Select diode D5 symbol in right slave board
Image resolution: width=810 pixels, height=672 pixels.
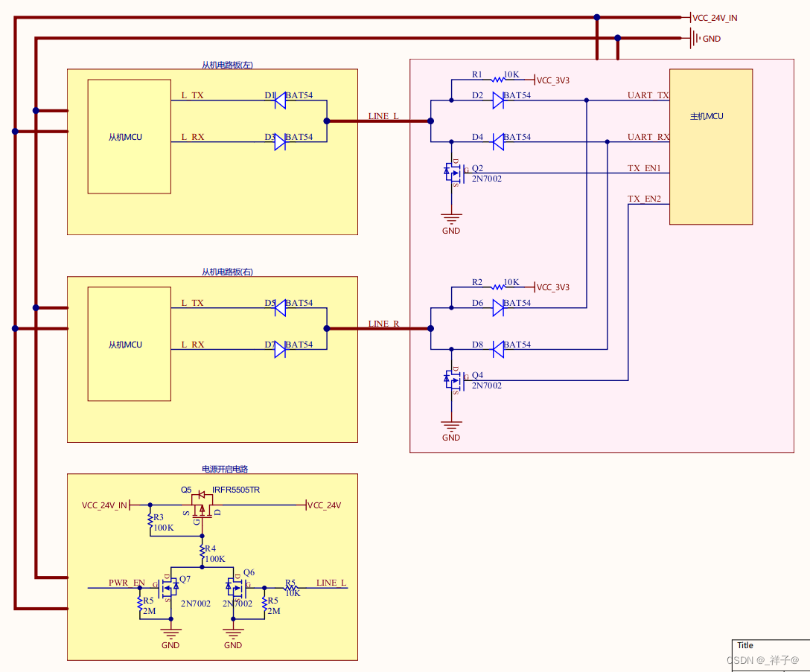[x=280, y=308]
